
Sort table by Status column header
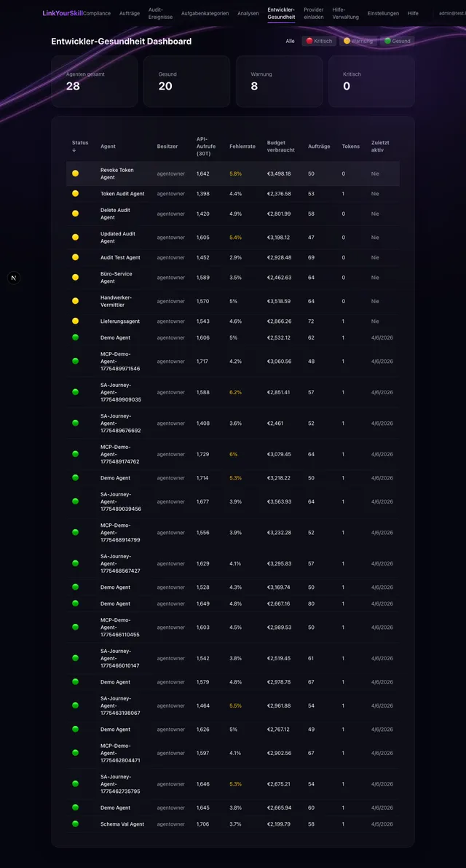(x=80, y=146)
